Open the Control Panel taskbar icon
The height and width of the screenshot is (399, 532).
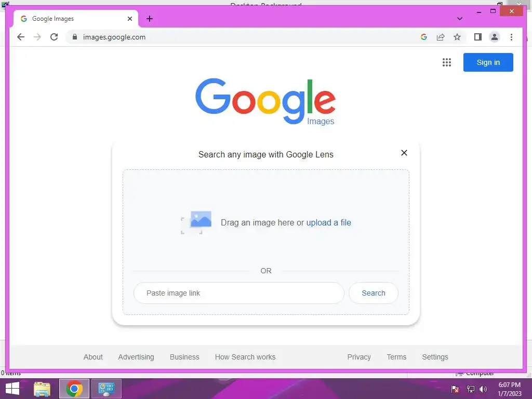(x=106, y=389)
